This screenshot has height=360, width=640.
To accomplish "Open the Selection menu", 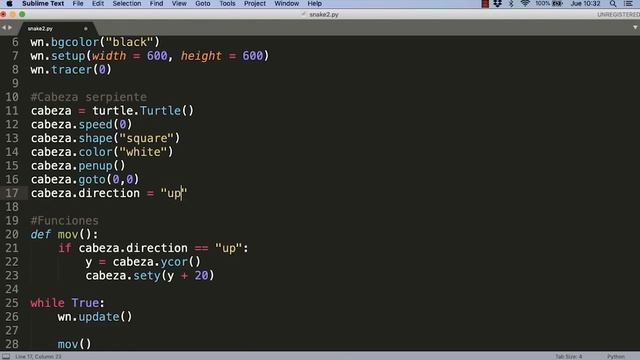I will 127,4.
